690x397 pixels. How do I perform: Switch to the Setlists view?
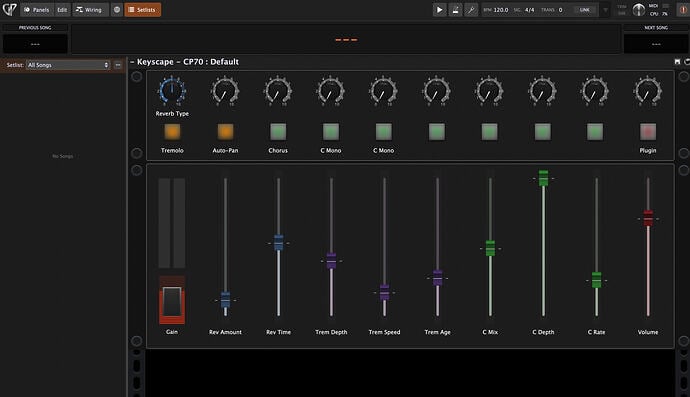tap(142, 10)
